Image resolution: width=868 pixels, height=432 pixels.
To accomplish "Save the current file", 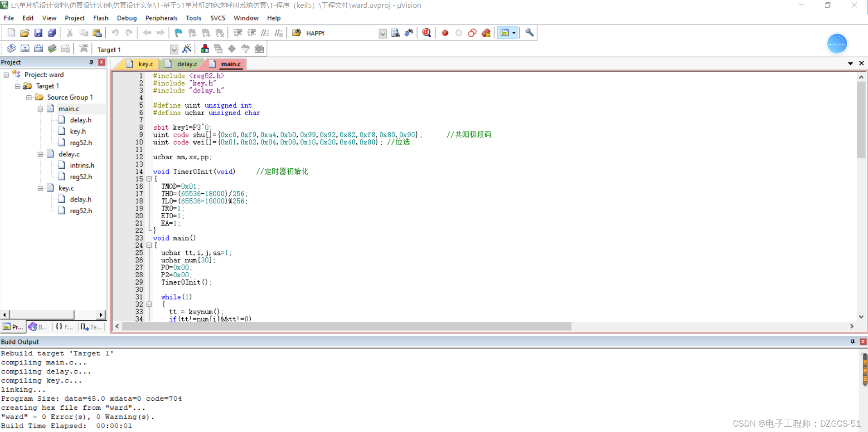I will click(39, 33).
